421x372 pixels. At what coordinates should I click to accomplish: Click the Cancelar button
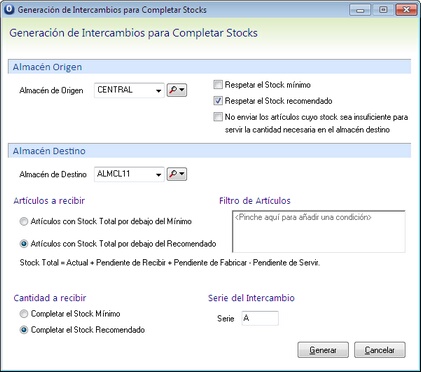(380, 350)
